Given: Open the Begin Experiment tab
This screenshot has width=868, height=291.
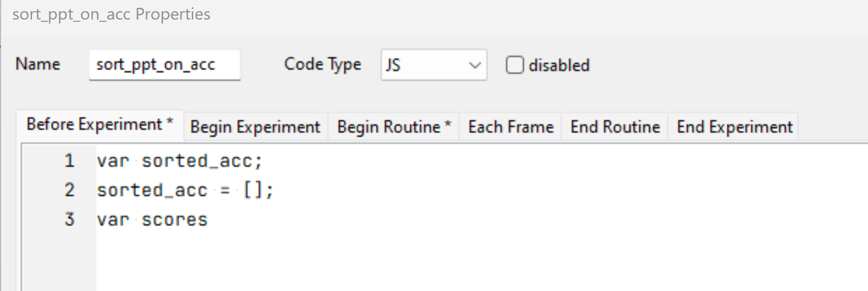Looking at the screenshot, I should tap(255, 127).
